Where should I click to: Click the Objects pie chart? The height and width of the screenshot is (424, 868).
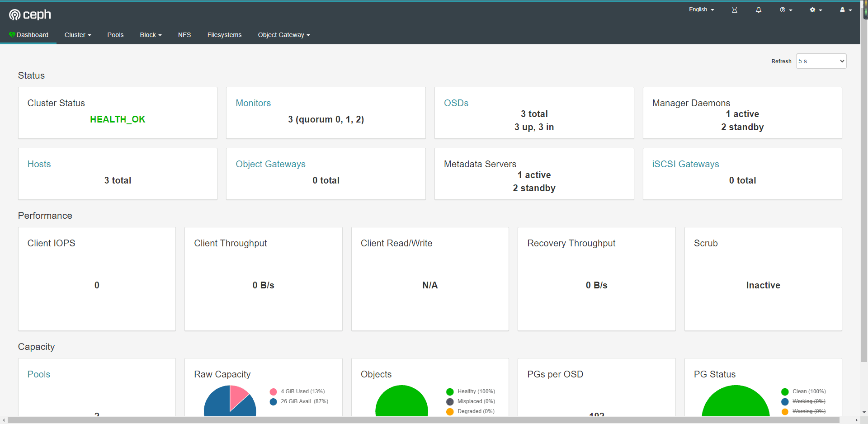(x=401, y=401)
